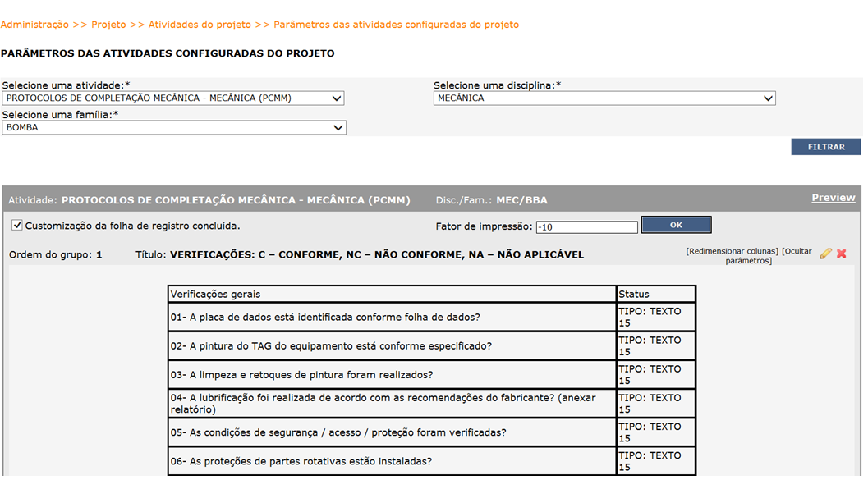The width and height of the screenshot is (868, 480).
Task: Open 'Atividades do projeto' breadcrumb
Action: 200,25
